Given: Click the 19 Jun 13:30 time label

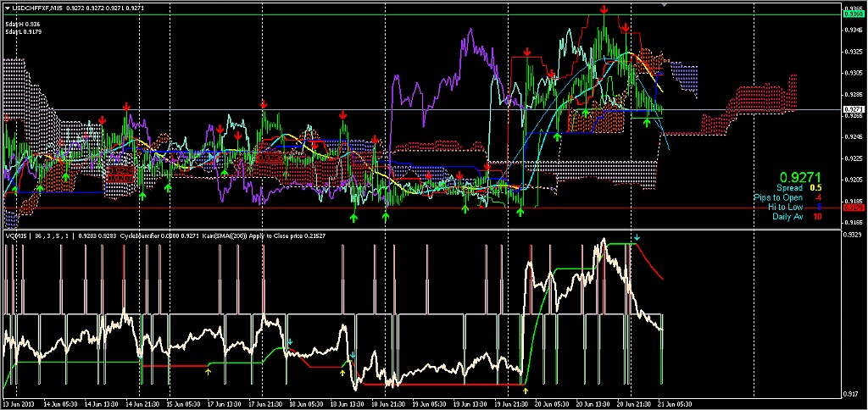Looking at the screenshot, I should [470, 404].
